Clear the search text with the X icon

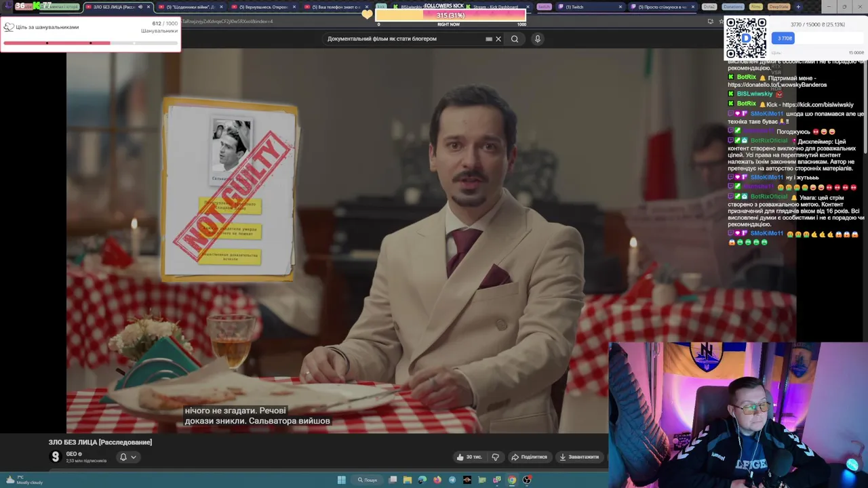click(x=498, y=39)
